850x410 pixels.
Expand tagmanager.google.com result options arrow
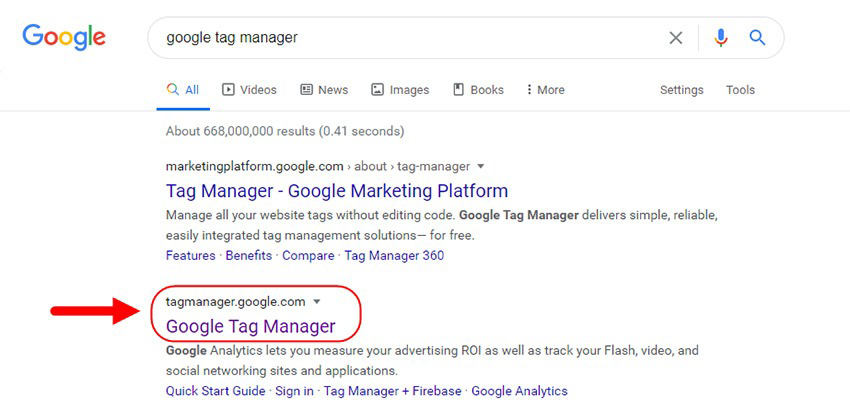click(x=317, y=302)
